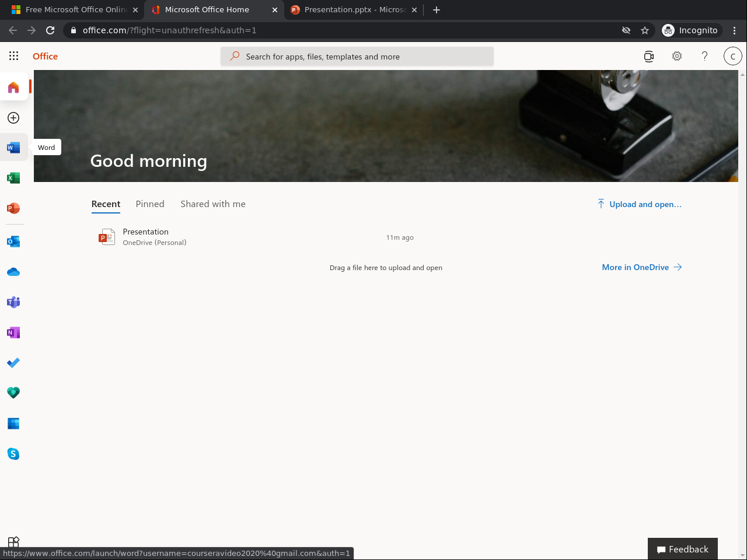Open the account profile circle
This screenshot has height=560, width=747.
tap(733, 56)
